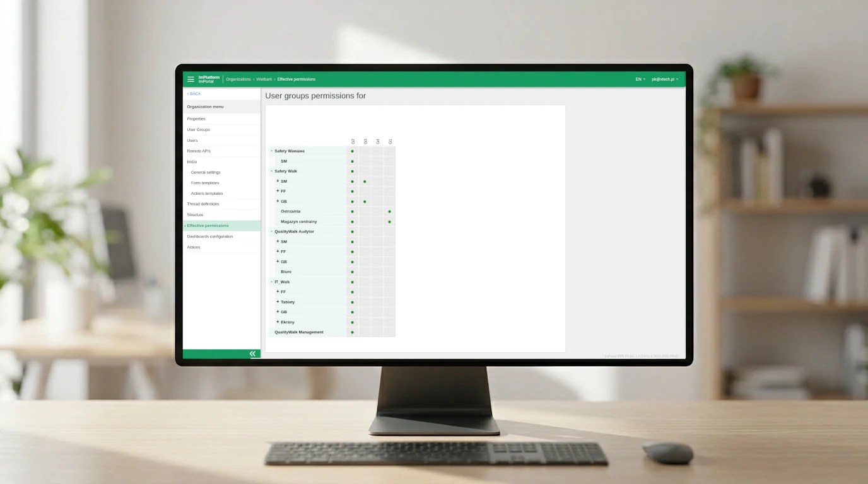Collapse the Safety Walk tree group
This screenshot has height=484, width=868.
pyautogui.click(x=272, y=171)
